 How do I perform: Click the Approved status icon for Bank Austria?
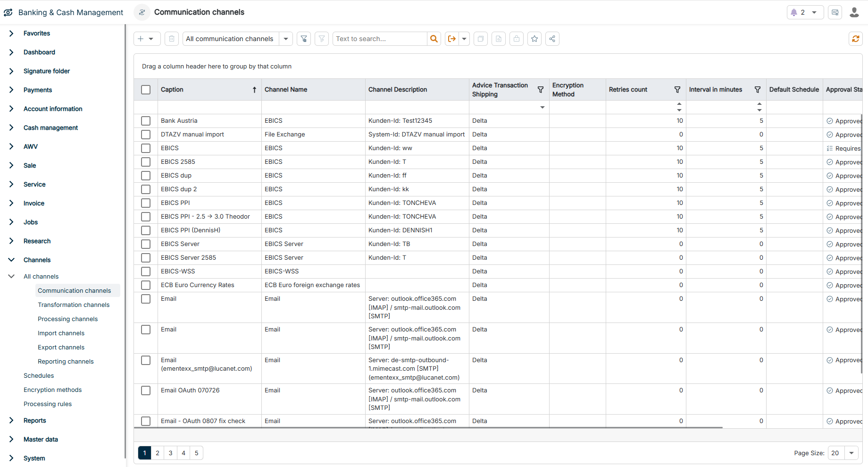(x=830, y=121)
